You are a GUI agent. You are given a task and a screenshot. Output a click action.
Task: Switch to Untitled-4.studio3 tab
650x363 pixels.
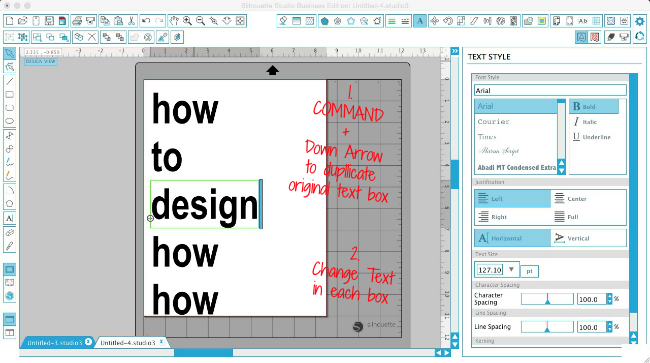pyautogui.click(x=128, y=343)
